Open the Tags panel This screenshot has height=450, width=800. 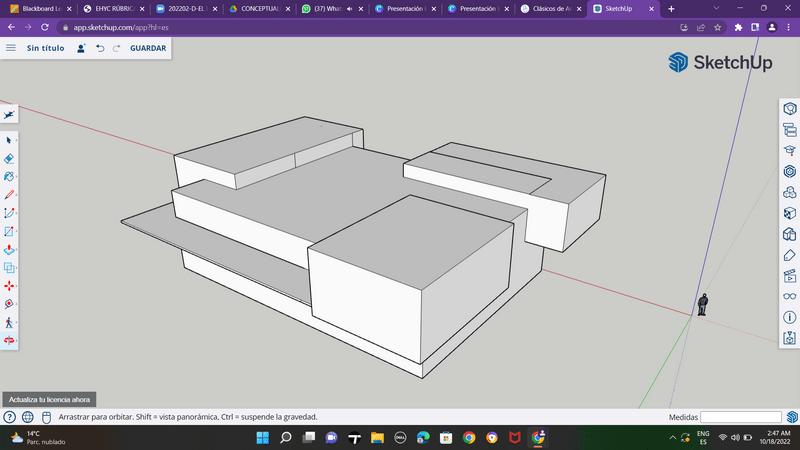(790, 255)
